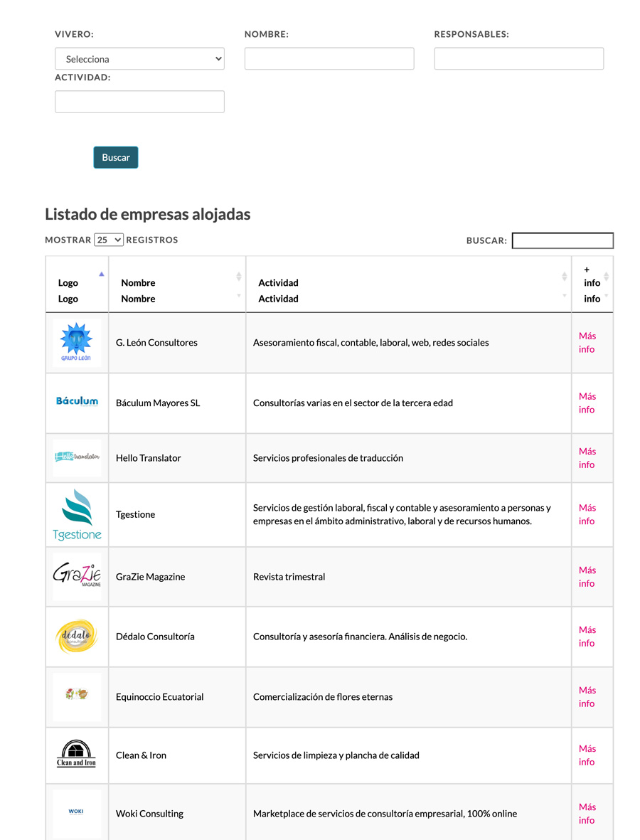Click the Hello Translator logo
The height and width of the screenshot is (840, 640).
click(77, 457)
